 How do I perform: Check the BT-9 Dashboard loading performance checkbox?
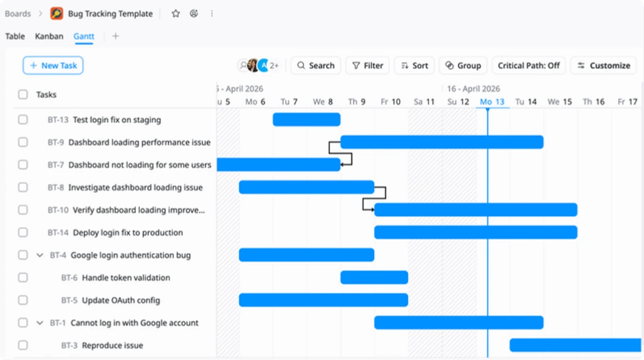23,142
